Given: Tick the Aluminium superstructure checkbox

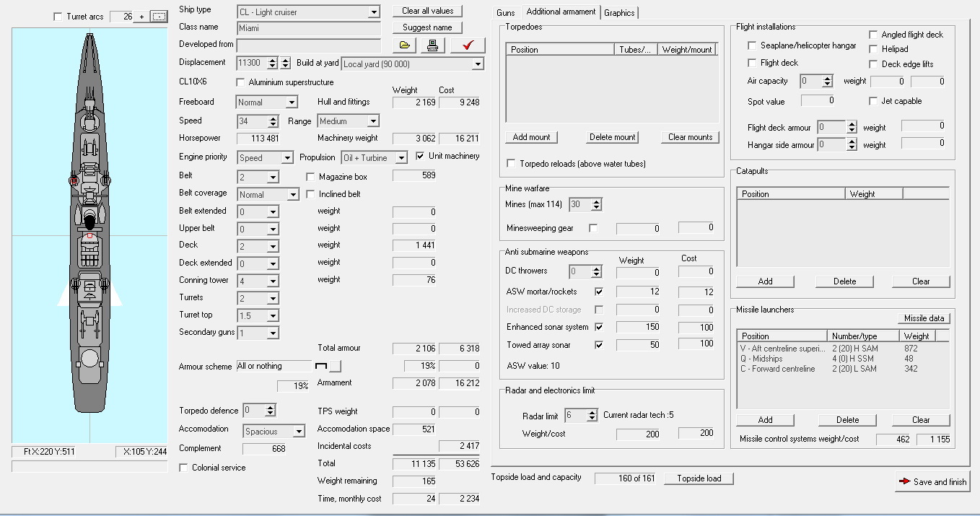Looking at the screenshot, I should [241, 82].
